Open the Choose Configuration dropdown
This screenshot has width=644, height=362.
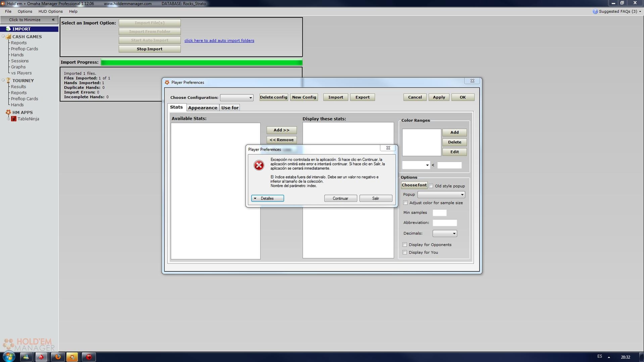(x=237, y=98)
